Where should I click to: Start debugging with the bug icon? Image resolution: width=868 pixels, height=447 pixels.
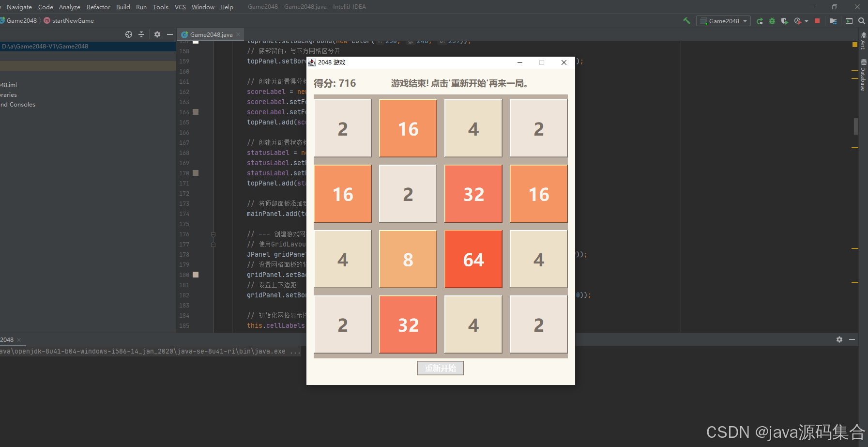pyautogui.click(x=772, y=21)
